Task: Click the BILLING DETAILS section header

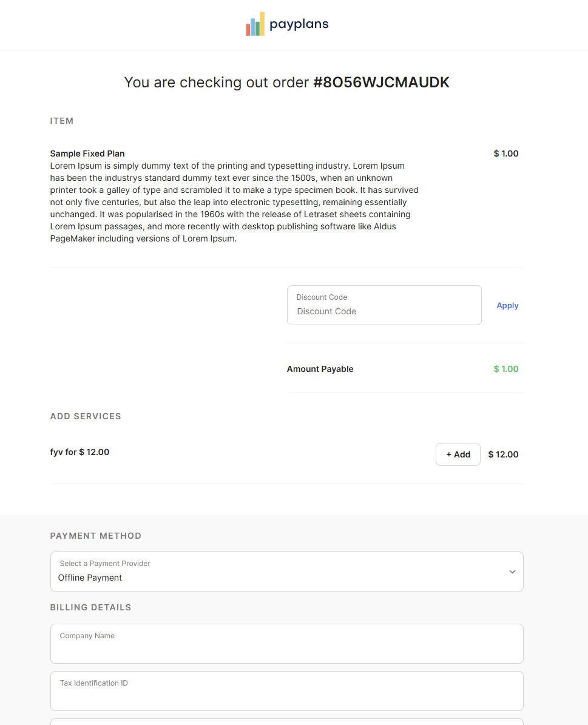Action: pyautogui.click(x=90, y=607)
